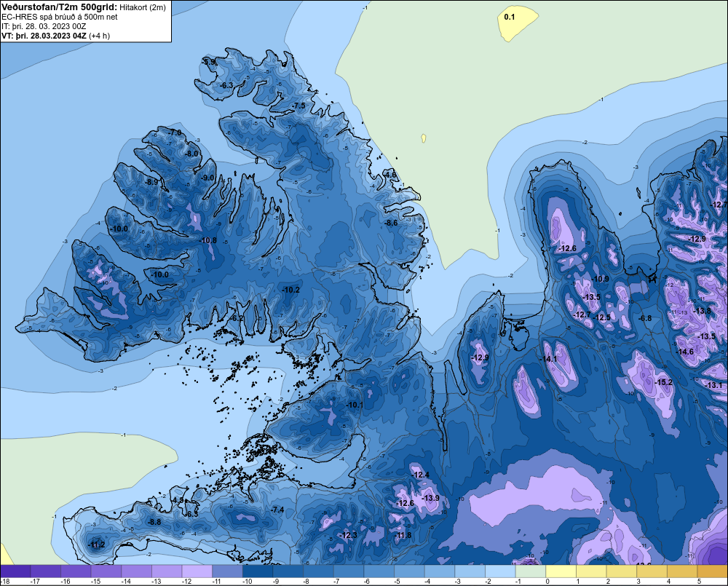The image size is (728, 586).
Task: Click the -10.1 temperature label
Action: [x=355, y=405]
